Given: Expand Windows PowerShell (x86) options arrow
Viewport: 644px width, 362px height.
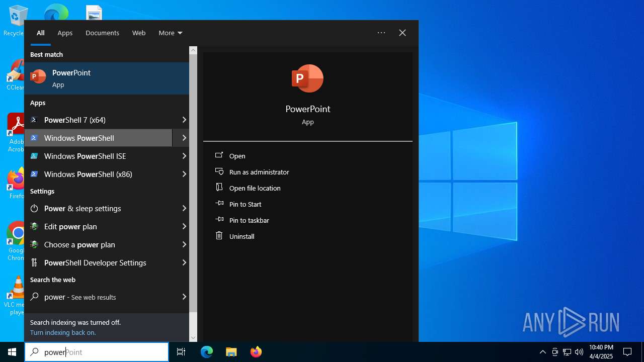Looking at the screenshot, I should (184, 174).
